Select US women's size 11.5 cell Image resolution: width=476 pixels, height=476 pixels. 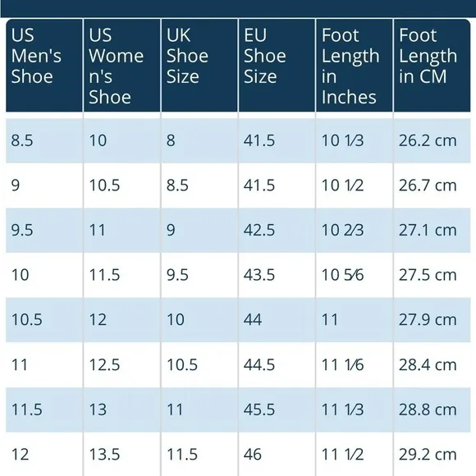coord(121,275)
